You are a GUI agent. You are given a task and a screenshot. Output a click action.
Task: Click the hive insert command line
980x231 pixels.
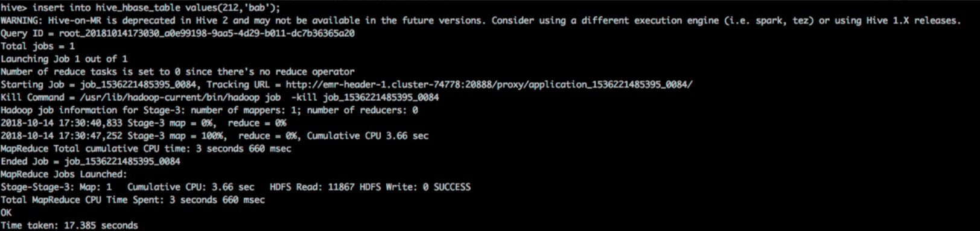tap(141, 8)
